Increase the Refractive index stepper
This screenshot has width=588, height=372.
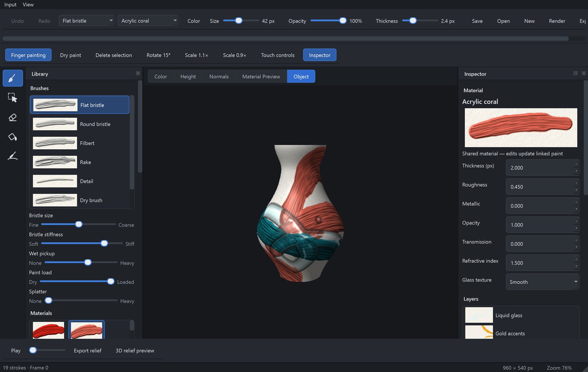point(576,260)
